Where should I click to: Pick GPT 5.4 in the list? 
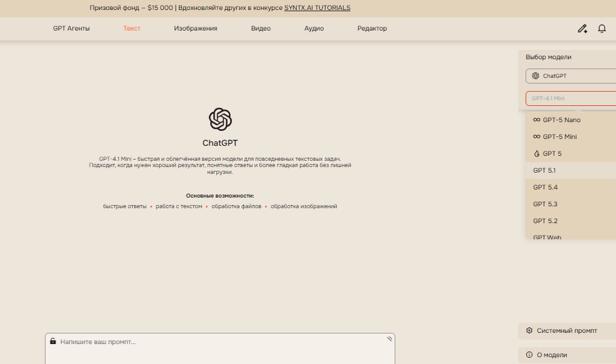pyautogui.click(x=571, y=188)
